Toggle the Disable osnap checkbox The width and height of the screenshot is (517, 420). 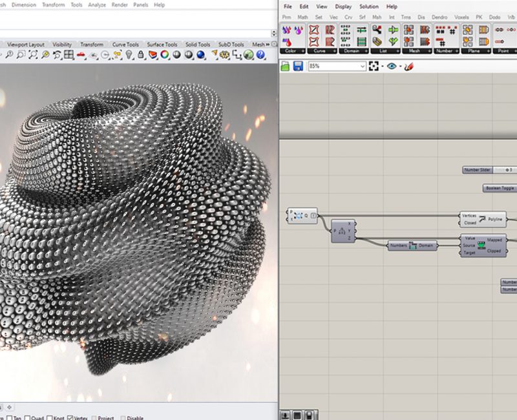point(123,418)
